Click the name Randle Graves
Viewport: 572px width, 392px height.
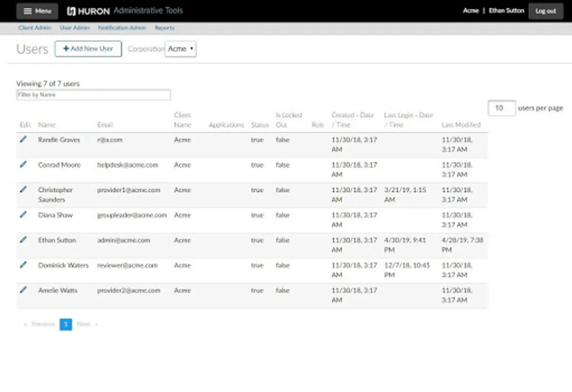pos(59,140)
